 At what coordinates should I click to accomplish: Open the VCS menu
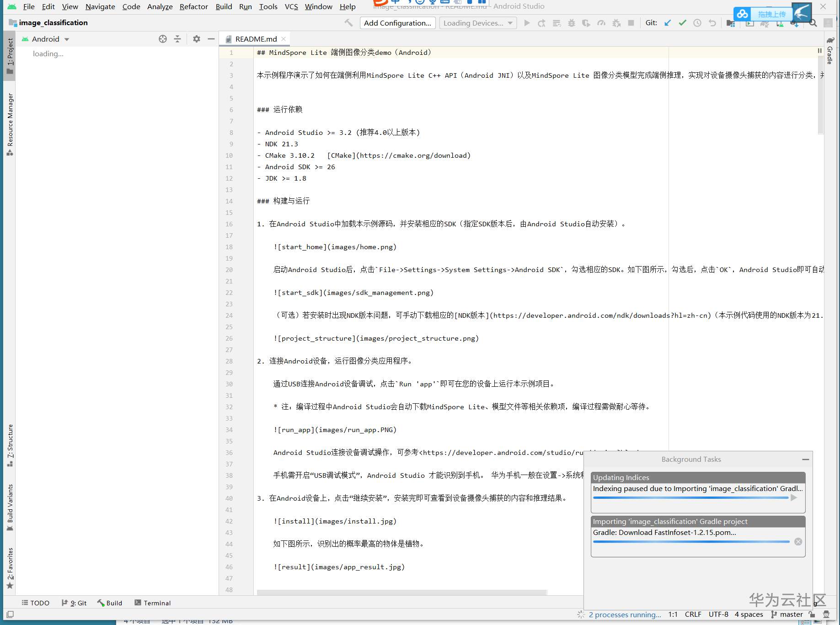(x=291, y=6)
